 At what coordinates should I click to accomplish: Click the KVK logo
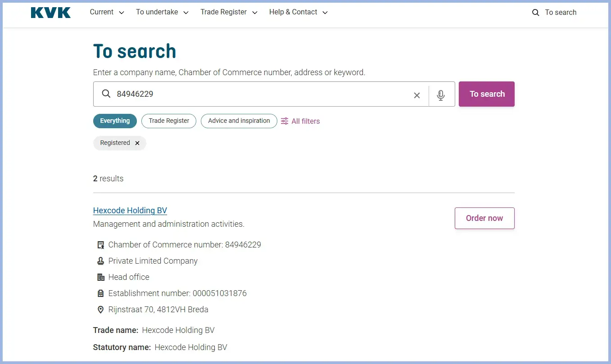pyautogui.click(x=51, y=13)
